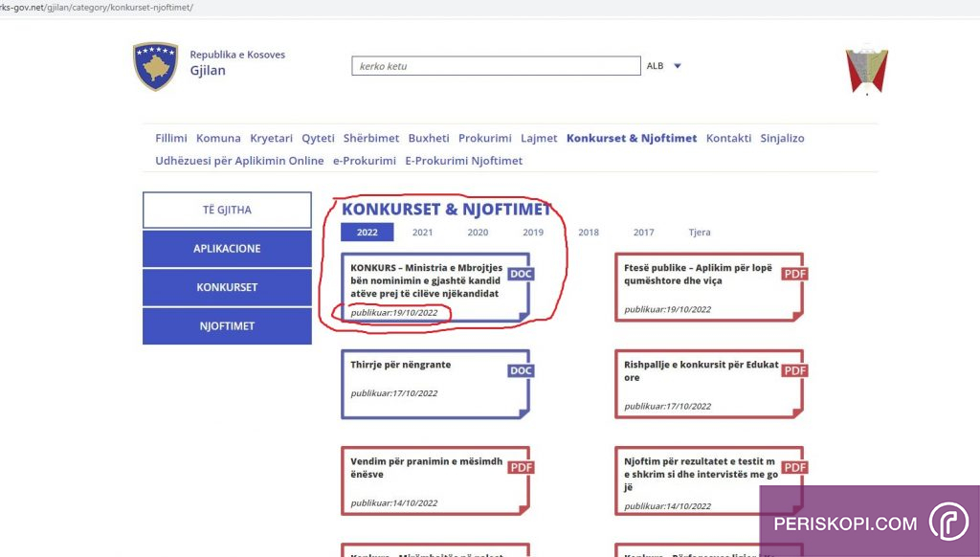Open the Tjera archive tab

[700, 233]
